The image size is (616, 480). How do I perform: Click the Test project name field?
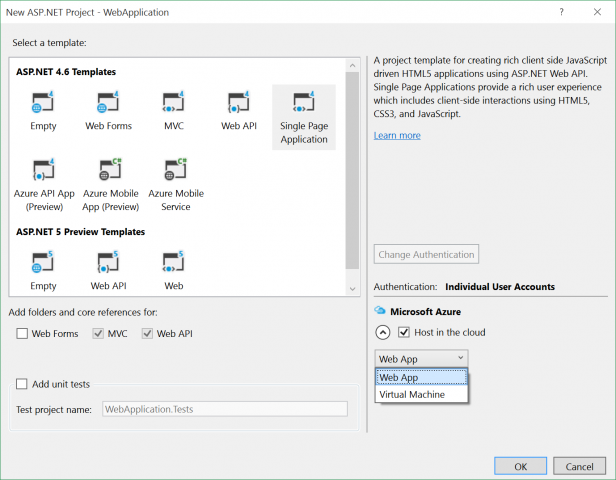point(225,409)
